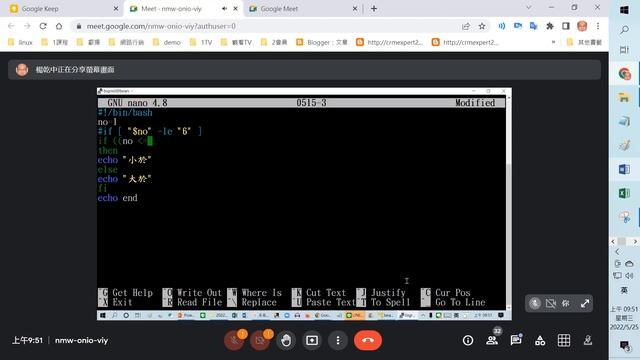Open Chrome from the taskbar

click(x=624, y=74)
